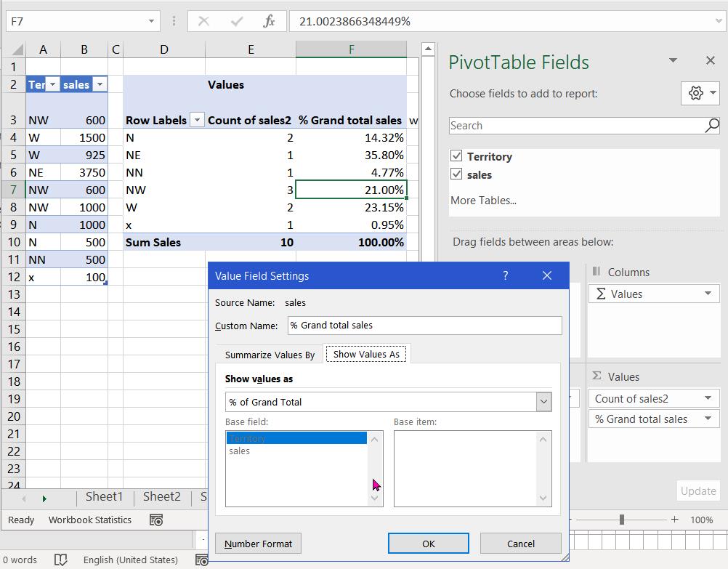
Task: Click the Search fields input box
Action: 575,126
